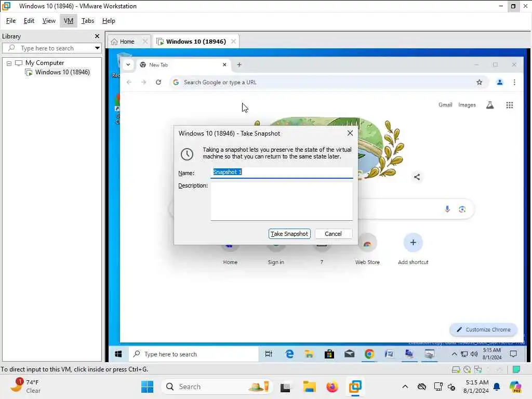Click the Library search field
Screen dimensions: 532x399
coord(51,48)
